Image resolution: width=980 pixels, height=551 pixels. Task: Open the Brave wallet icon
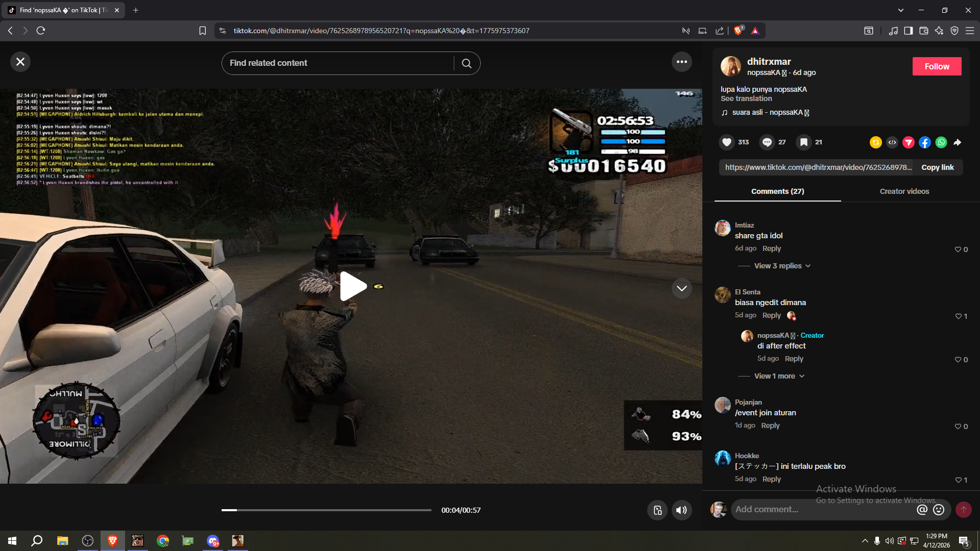(924, 31)
